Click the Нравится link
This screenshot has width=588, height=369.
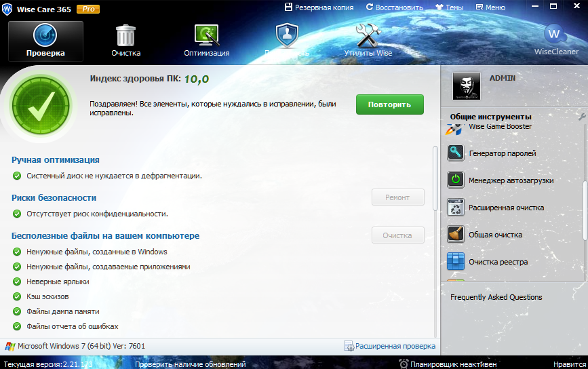(570, 364)
